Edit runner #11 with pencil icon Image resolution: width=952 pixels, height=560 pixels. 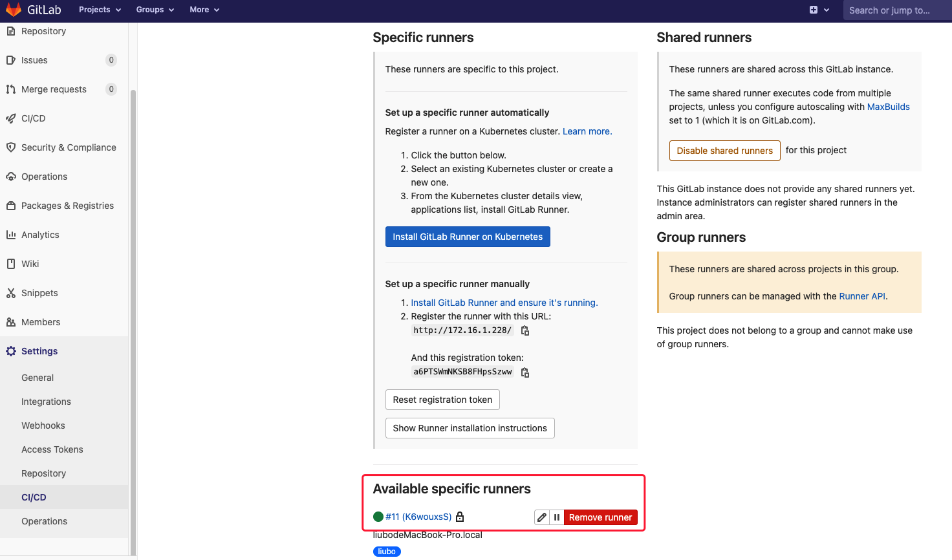pyautogui.click(x=542, y=517)
